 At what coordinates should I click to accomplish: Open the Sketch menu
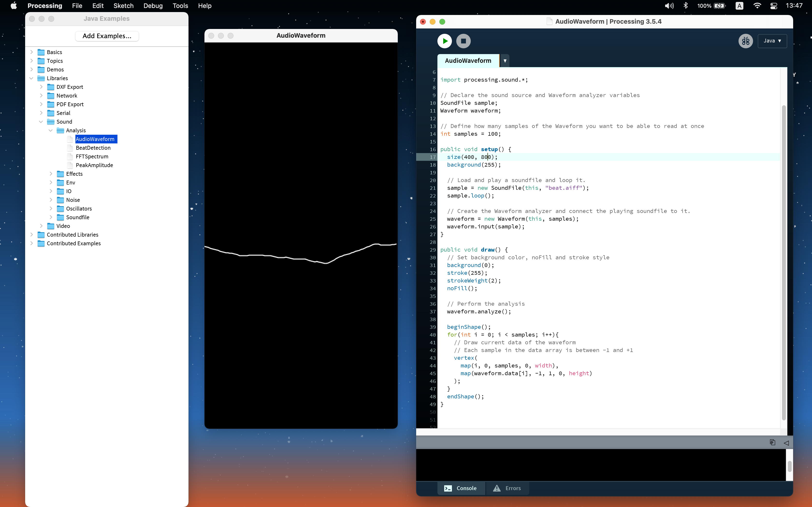coord(123,6)
